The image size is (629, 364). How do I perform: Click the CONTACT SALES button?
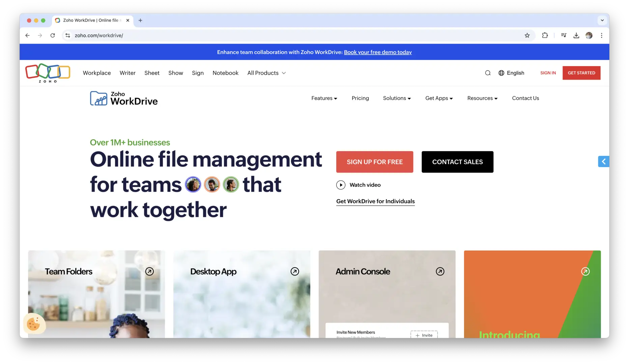click(457, 162)
